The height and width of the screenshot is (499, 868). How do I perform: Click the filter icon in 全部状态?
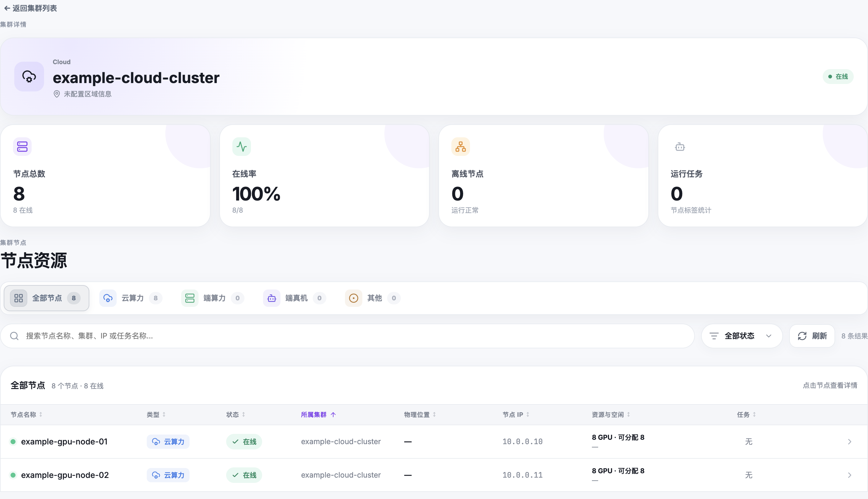point(714,336)
